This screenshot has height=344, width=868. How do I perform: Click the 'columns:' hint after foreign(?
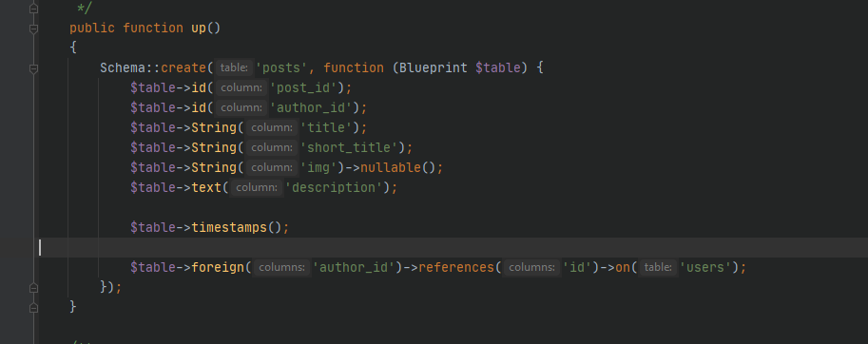(x=281, y=268)
